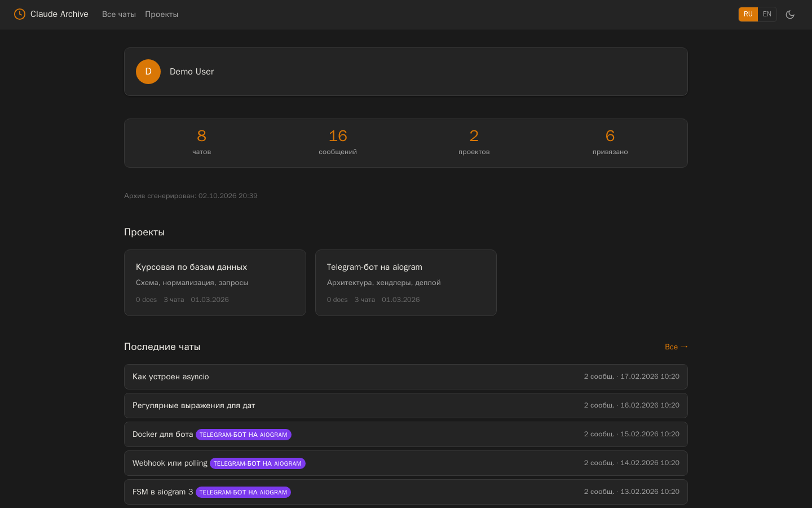Click the project tag on FSM в aiogram 3 row

click(243, 492)
